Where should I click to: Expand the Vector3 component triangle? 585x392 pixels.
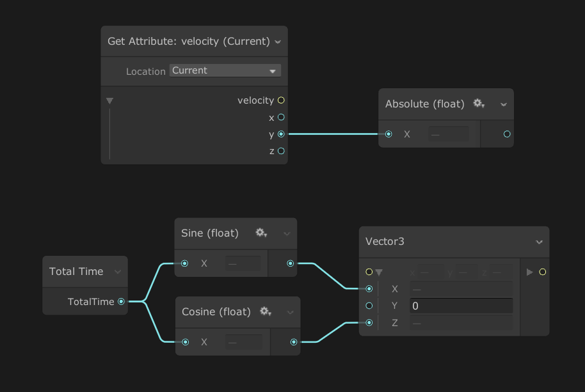(379, 272)
